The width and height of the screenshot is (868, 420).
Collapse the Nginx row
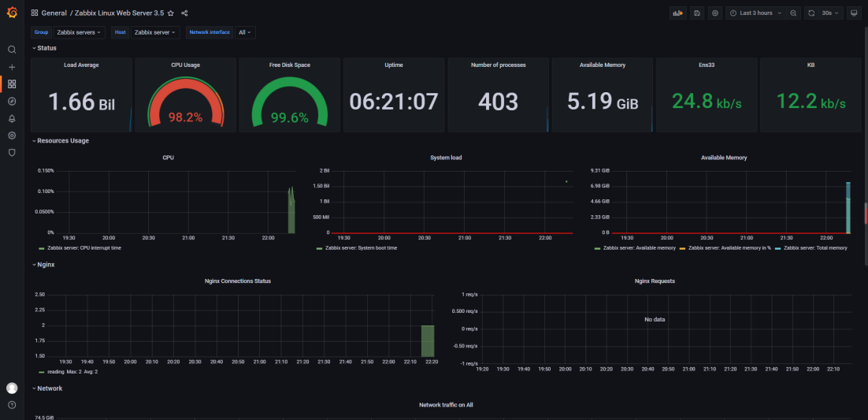click(43, 264)
